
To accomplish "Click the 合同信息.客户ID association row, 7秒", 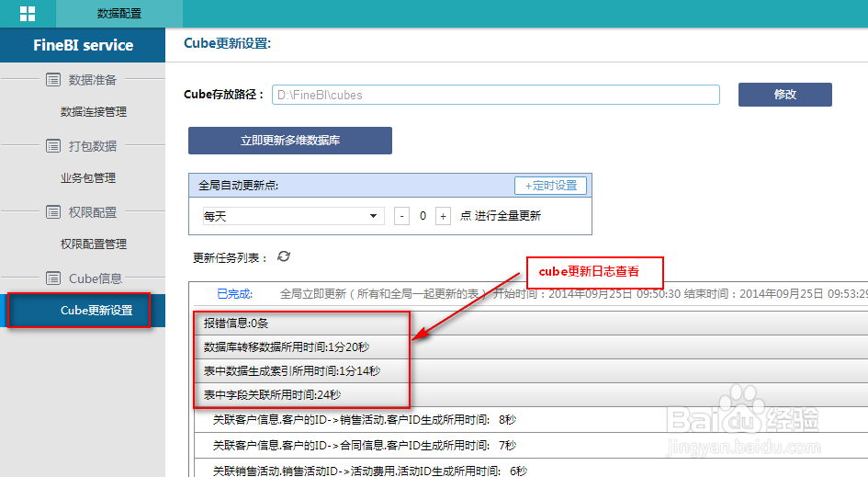I will tap(532, 446).
